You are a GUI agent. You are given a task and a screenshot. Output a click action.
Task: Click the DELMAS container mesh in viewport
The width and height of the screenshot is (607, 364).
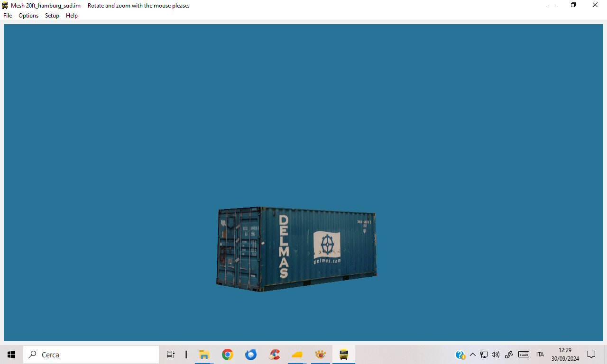point(296,249)
